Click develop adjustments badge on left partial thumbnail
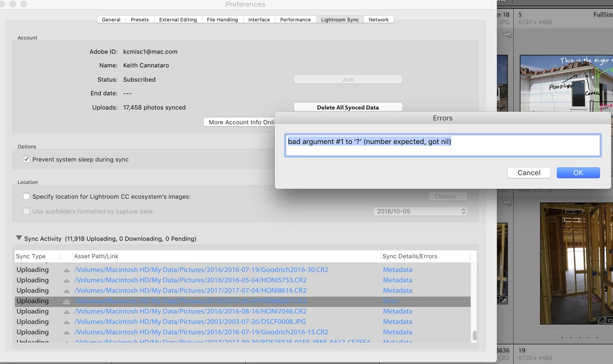The height and width of the screenshot is (364, 613). 504,301
